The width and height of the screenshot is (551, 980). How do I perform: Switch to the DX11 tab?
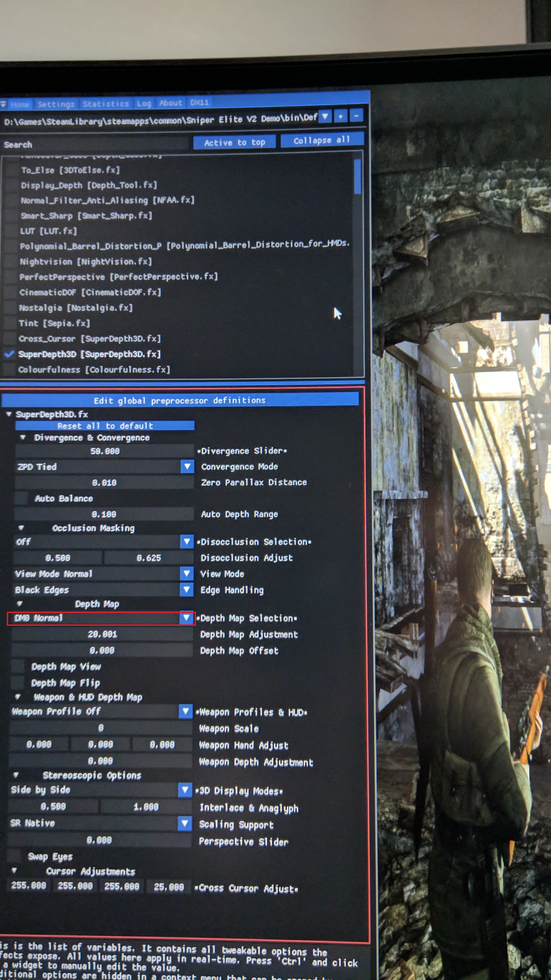click(x=199, y=102)
